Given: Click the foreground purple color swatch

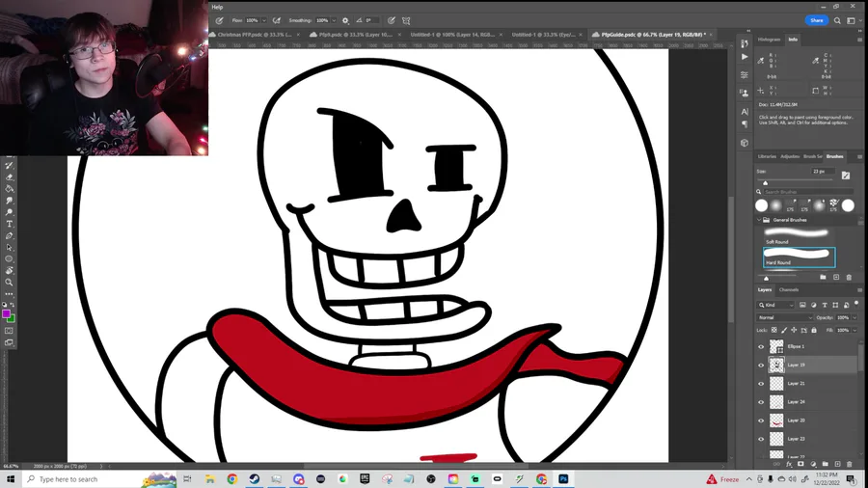Looking at the screenshot, I should [6, 314].
